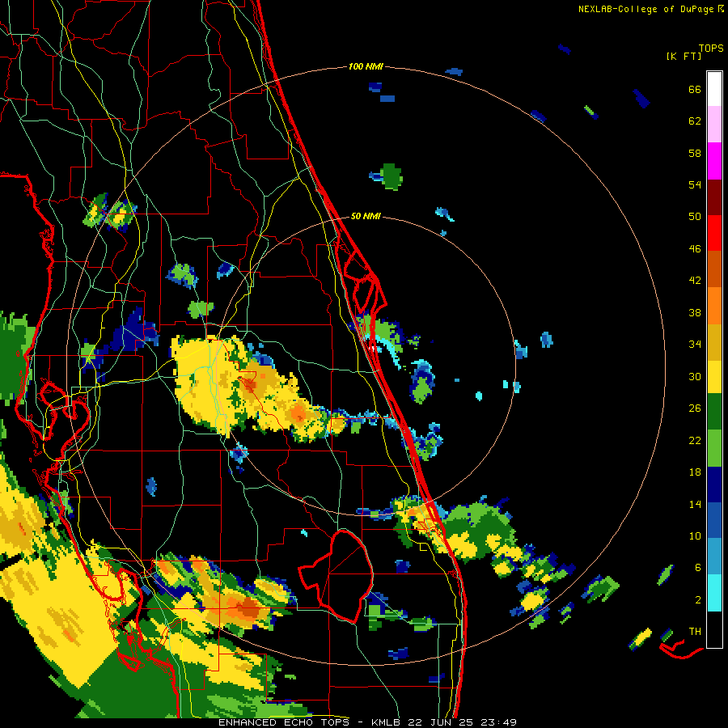Click the gold legend swatch near 34
Screen dimensions: 728x728
[x=714, y=342]
